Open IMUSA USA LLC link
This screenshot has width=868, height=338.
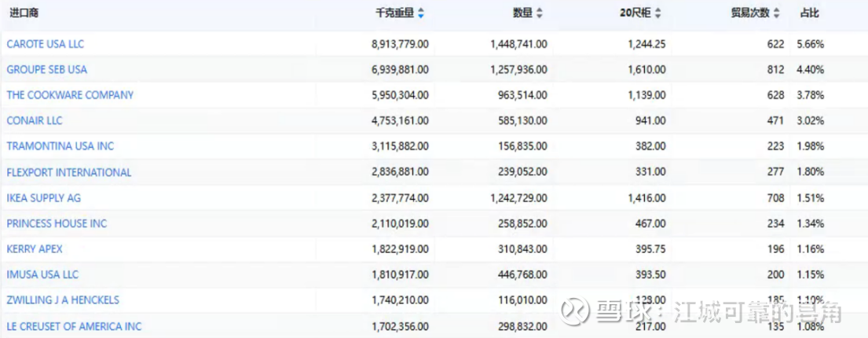click(x=42, y=274)
